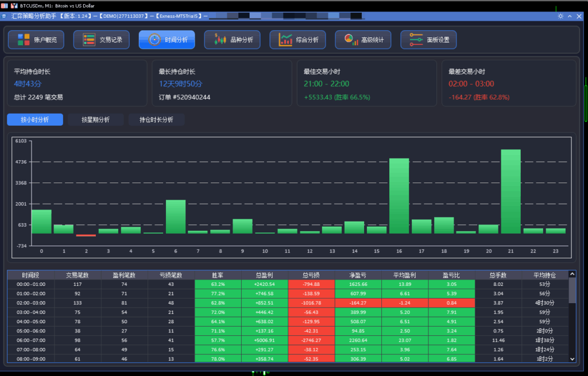This screenshot has width=588, height=376.
Task: Click the app menu icon left of title
Action: coord(5,16)
